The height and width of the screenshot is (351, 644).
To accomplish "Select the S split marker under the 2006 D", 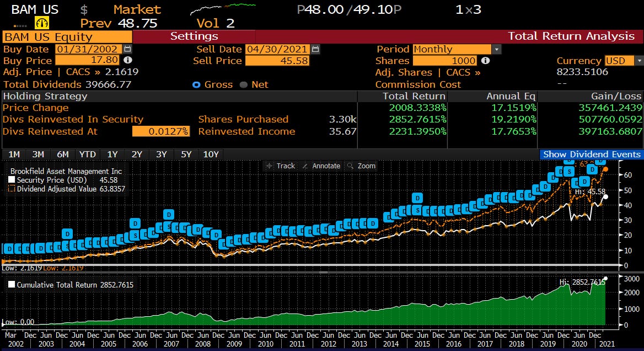I will point(135,236).
